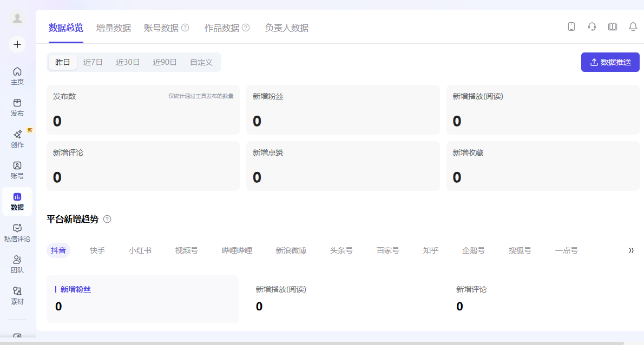This screenshot has width=644, height=345.
Task: Open 创作 creation section in sidebar
Action: [x=17, y=139]
